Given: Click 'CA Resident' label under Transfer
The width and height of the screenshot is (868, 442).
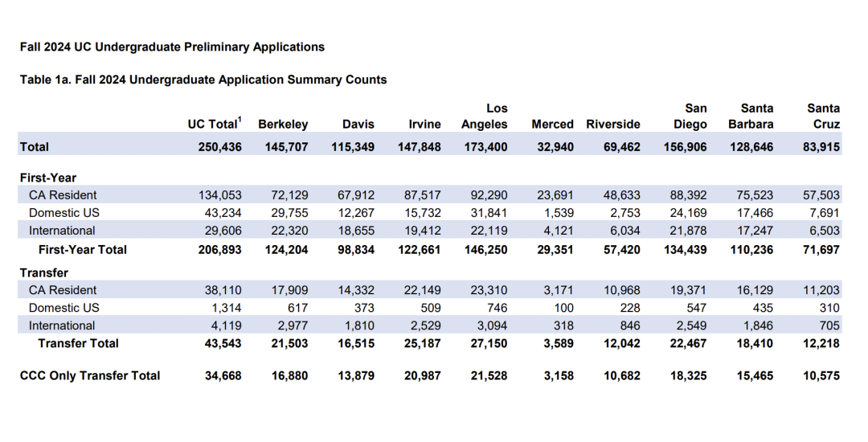Looking at the screenshot, I should click(x=63, y=290).
